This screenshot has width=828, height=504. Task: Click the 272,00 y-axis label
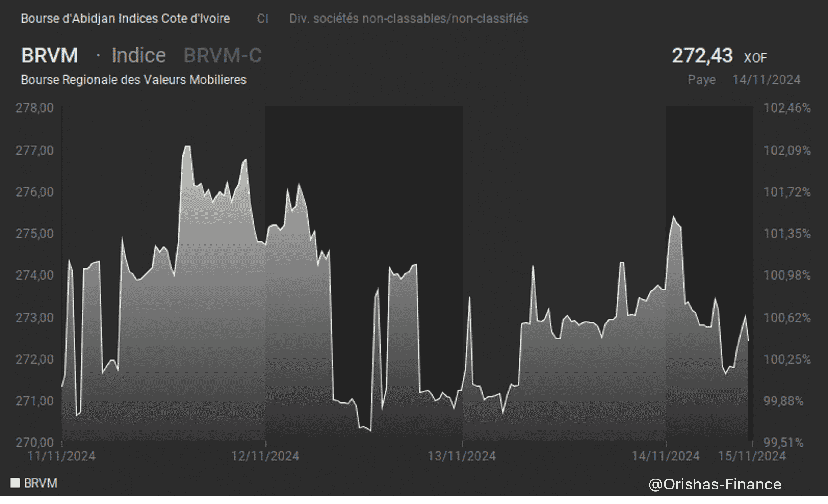click(34, 359)
